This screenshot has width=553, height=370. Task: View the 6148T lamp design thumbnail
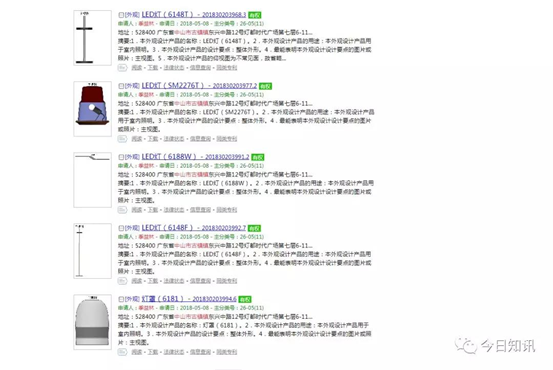coord(92,38)
